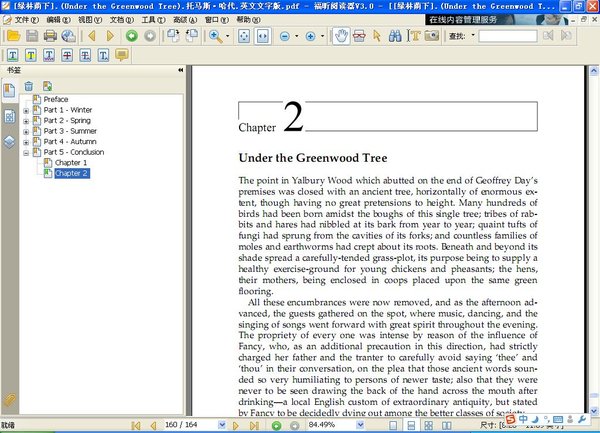Save the document using the floppy disk icon

pyautogui.click(x=32, y=36)
